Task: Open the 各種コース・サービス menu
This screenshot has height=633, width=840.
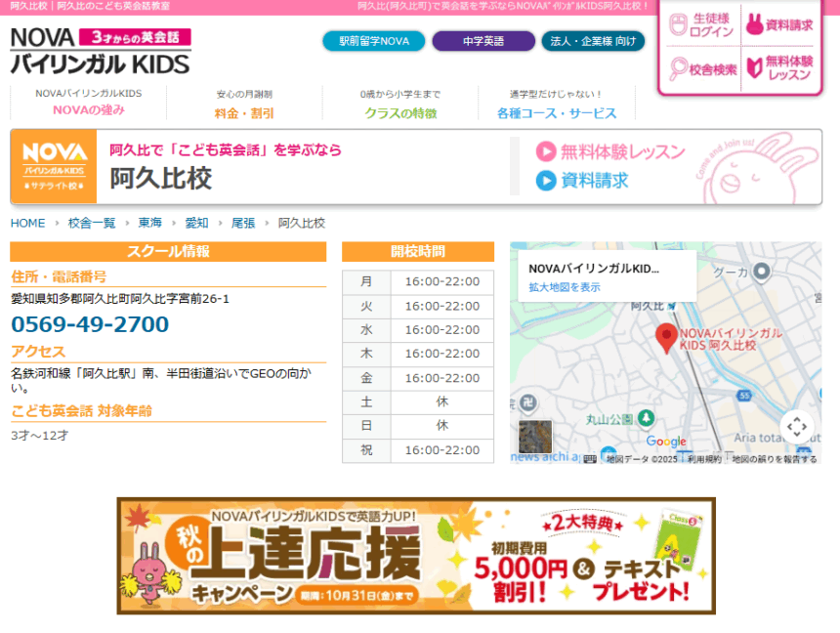Action: click(557, 113)
